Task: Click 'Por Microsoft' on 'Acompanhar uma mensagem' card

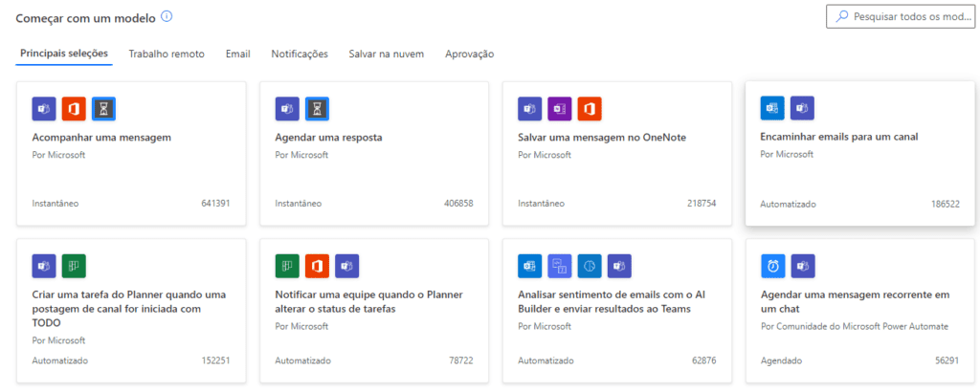Action: point(58,155)
